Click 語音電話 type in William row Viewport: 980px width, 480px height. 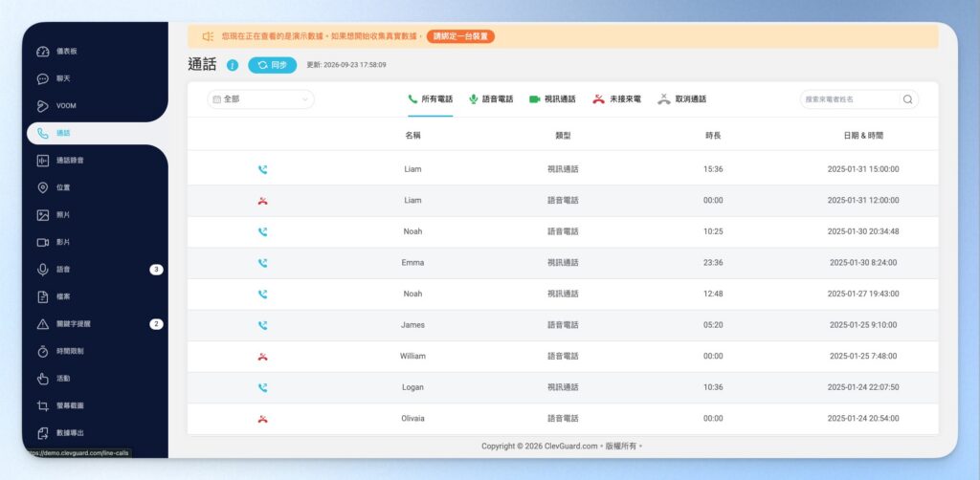click(x=563, y=357)
